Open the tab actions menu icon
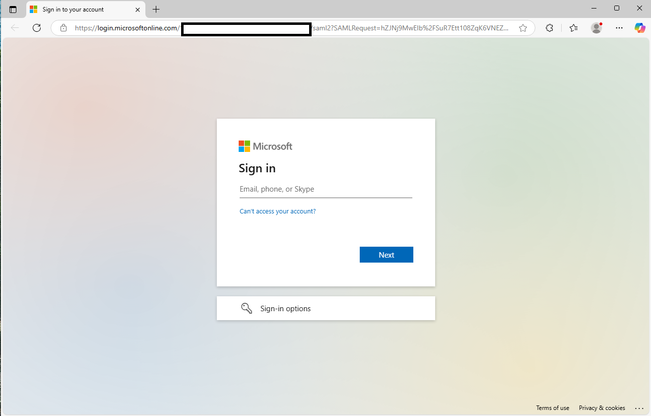 tap(13, 9)
